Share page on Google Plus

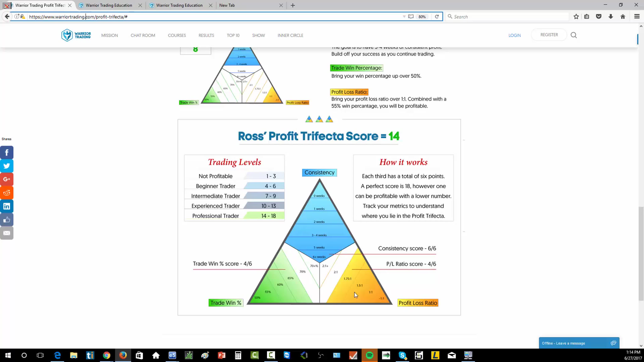coord(7,179)
